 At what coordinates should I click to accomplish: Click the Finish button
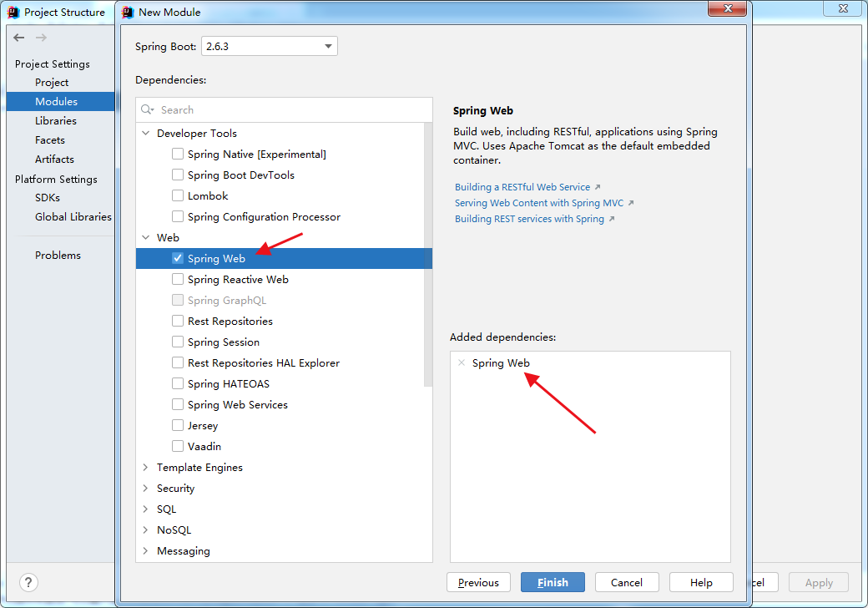pyautogui.click(x=553, y=582)
